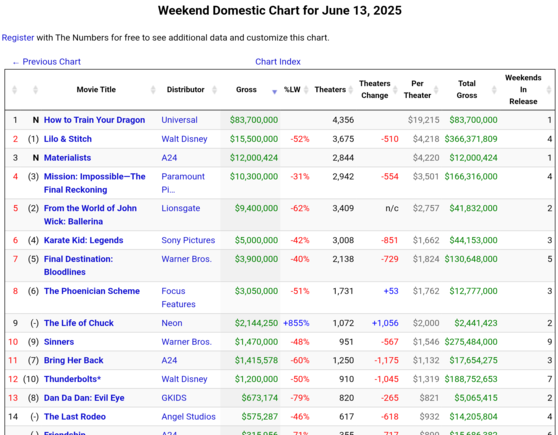Select the Materialists movie title
This screenshot has width=558, height=435.
pyautogui.click(x=67, y=158)
